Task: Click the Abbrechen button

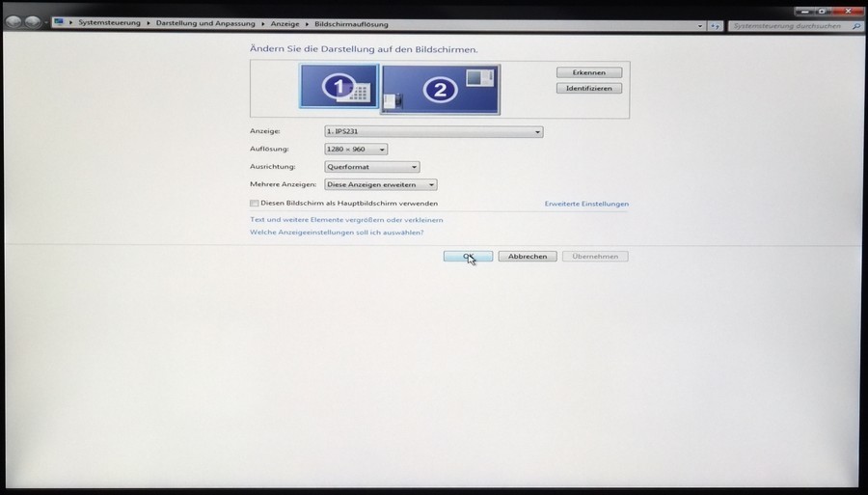Action: (528, 257)
